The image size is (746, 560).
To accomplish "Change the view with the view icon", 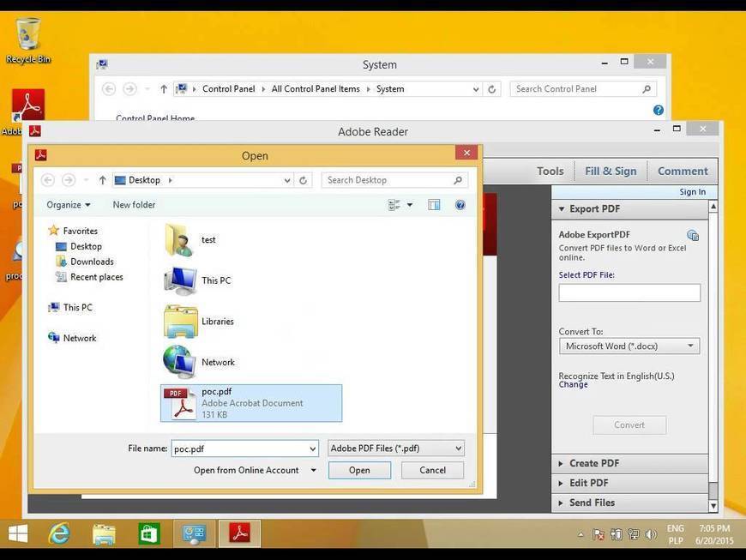I will click(x=394, y=205).
